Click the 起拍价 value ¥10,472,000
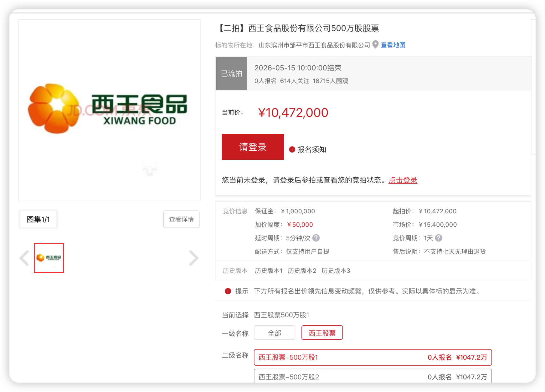Image resolution: width=545 pixels, height=392 pixels. coord(438,211)
